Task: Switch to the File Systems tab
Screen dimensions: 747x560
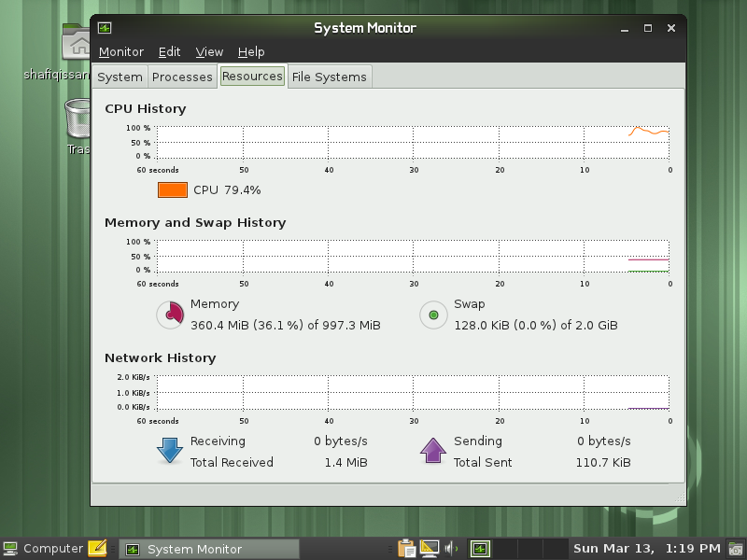Action: pyautogui.click(x=330, y=77)
